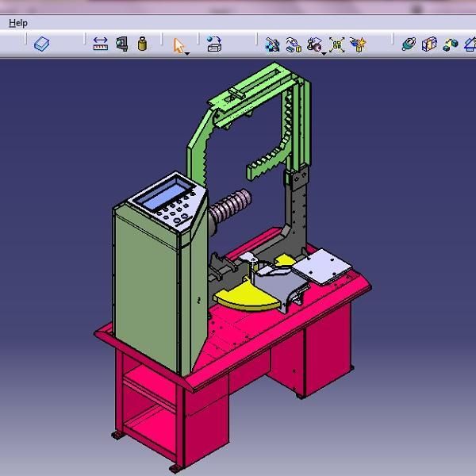
Task: Click the Explode icon with four arrows
Action: point(337,44)
